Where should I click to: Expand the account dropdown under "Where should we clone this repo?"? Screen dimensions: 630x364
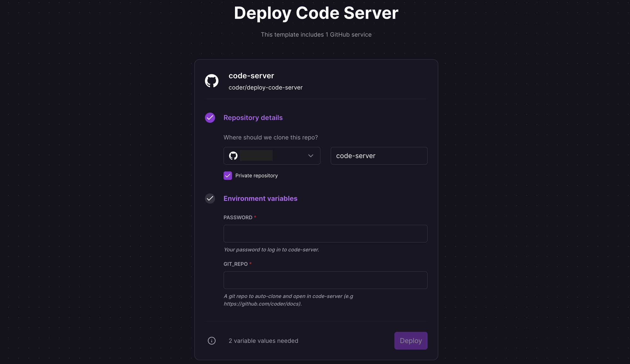(x=272, y=156)
